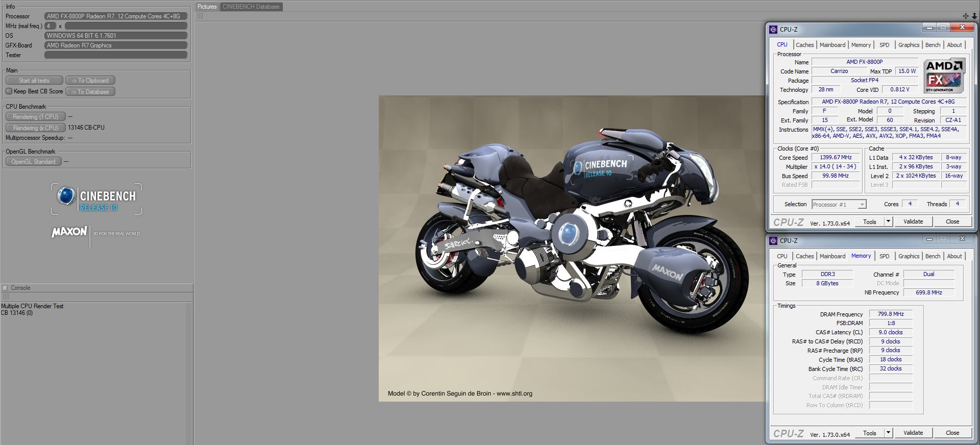Click the CPU-Z app icon in bottom window titlebar
Image resolution: width=980 pixels, height=445 pixels.
773,240
